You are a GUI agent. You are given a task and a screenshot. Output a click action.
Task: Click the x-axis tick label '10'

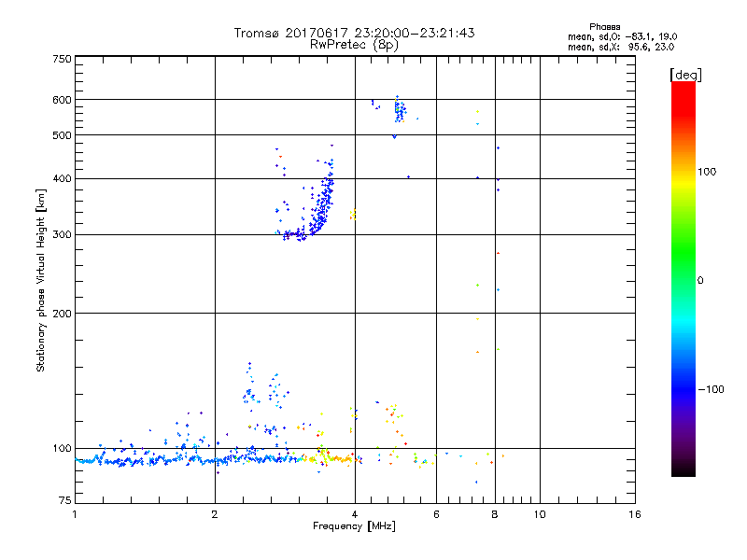(x=540, y=514)
